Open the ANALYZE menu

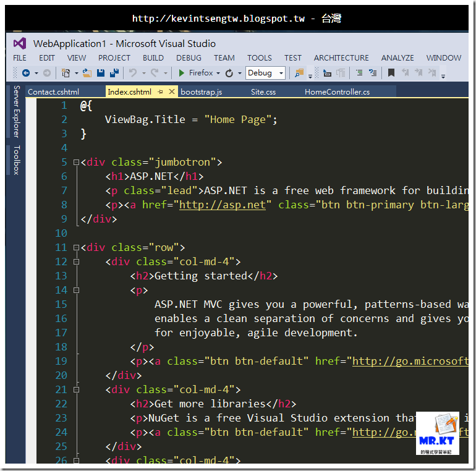click(397, 58)
